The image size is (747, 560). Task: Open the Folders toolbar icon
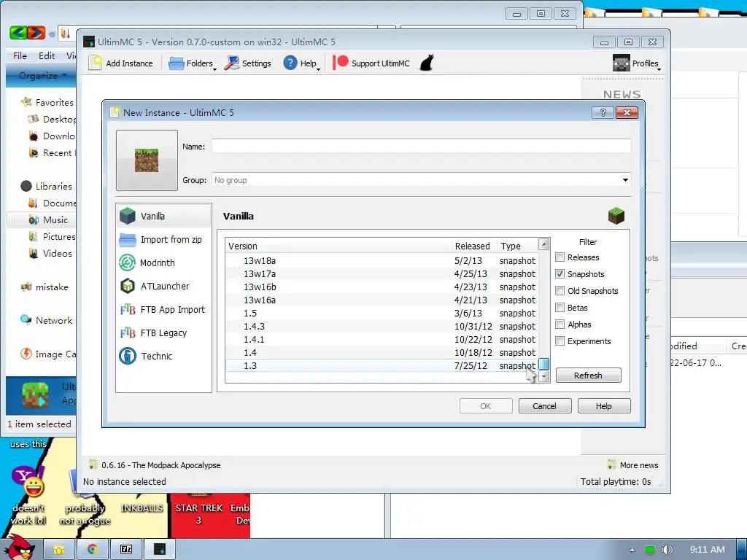click(177, 63)
